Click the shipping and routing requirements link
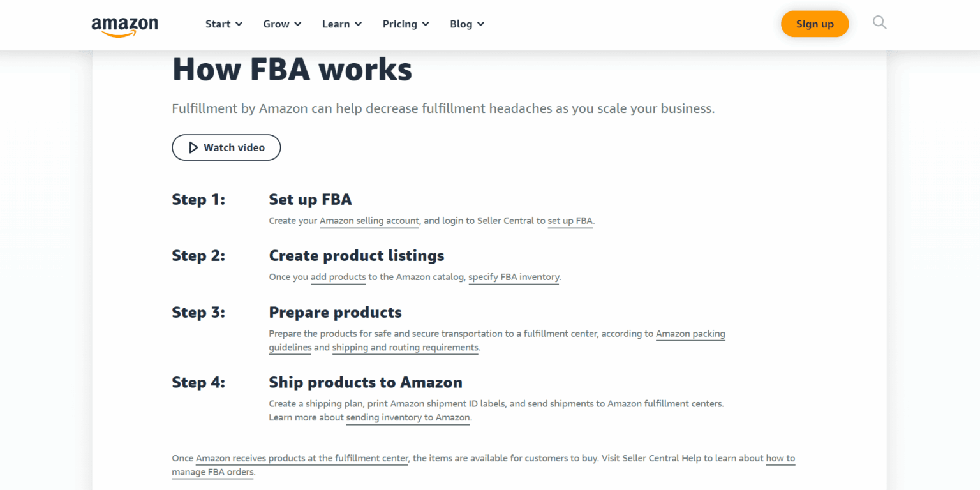This screenshot has height=490, width=980. click(x=405, y=348)
